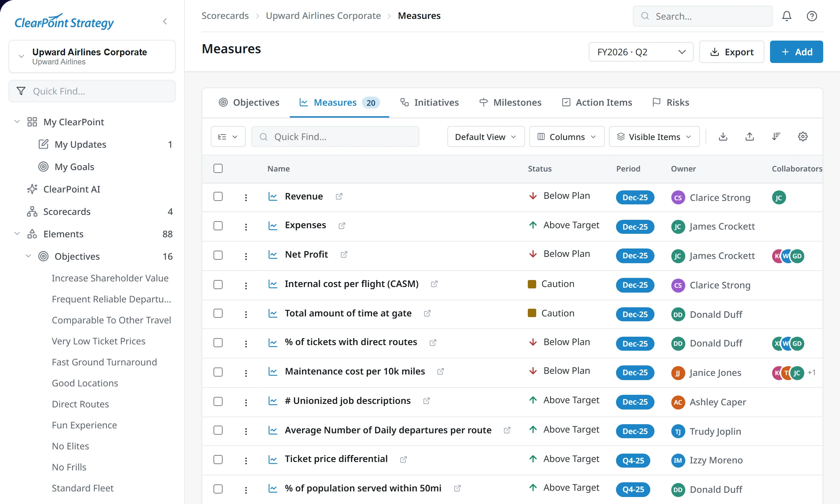The height and width of the screenshot is (504, 840).
Task: Open the Columns dropdown
Action: click(x=567, y=137)
